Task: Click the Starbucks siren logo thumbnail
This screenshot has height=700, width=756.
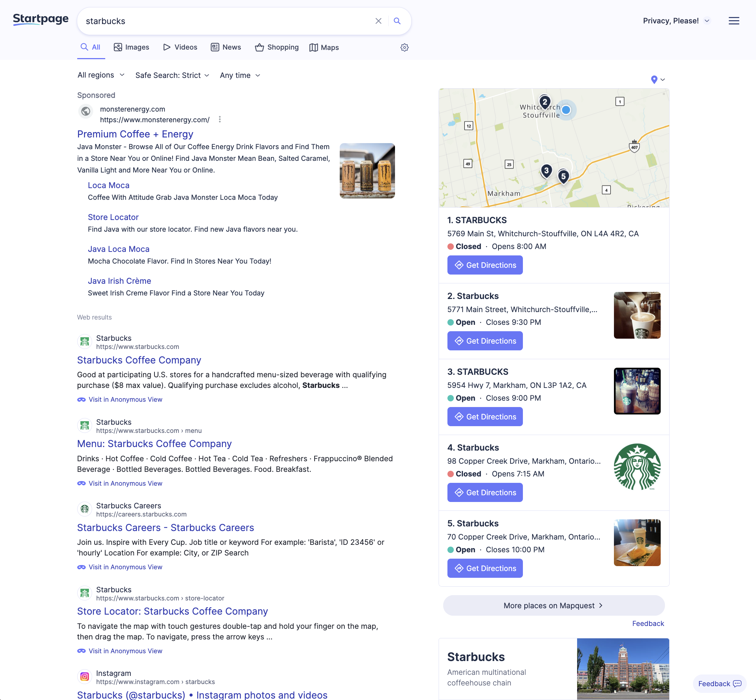Action: click(637, 467)
